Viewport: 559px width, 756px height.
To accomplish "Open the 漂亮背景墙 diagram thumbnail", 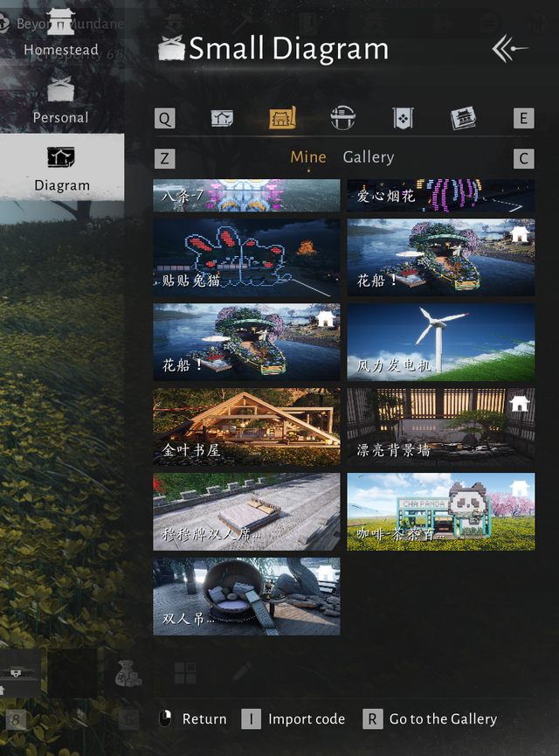I will [440, 427].
